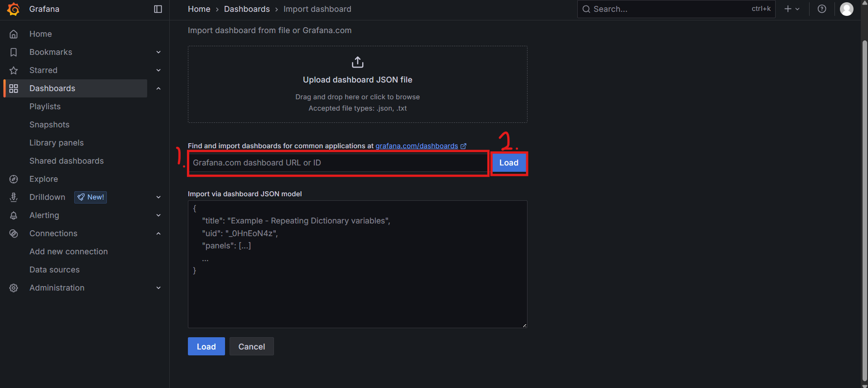Click the Dashboards grid icon
Screen dimensions: 868x388
pyautogui.click(x=14, y=88)
